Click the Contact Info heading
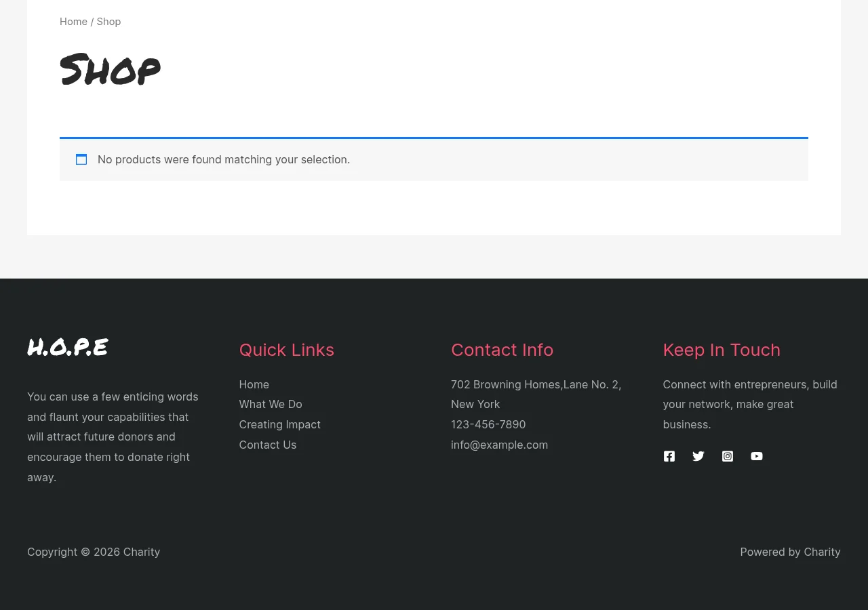The width and height of the screenshot is (868, 610). tap(502, 350)
